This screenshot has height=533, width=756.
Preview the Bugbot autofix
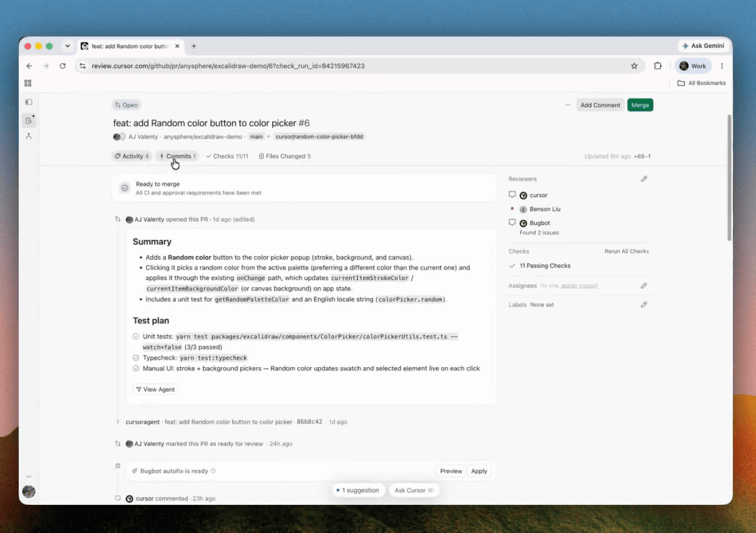(x=451, y=471)
